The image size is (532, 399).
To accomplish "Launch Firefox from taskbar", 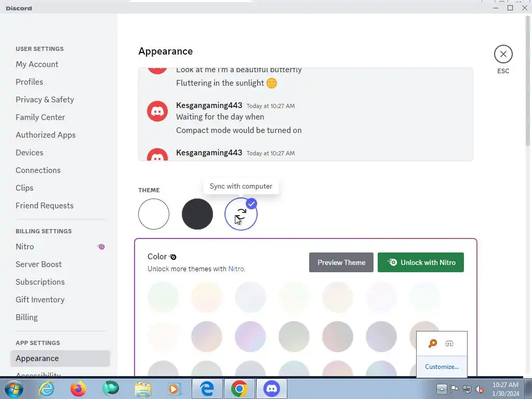I will point(78,389).
